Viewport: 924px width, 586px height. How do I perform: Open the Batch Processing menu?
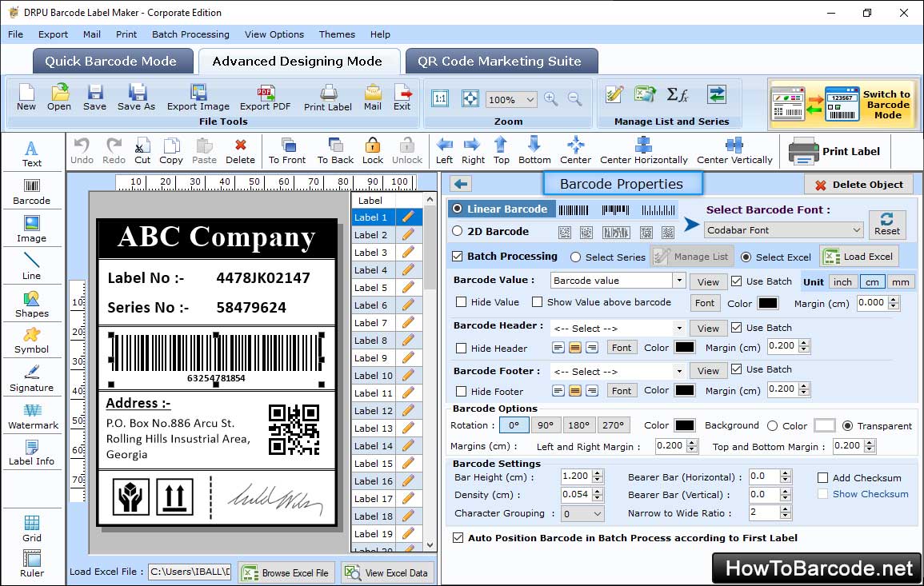point(190,34)
